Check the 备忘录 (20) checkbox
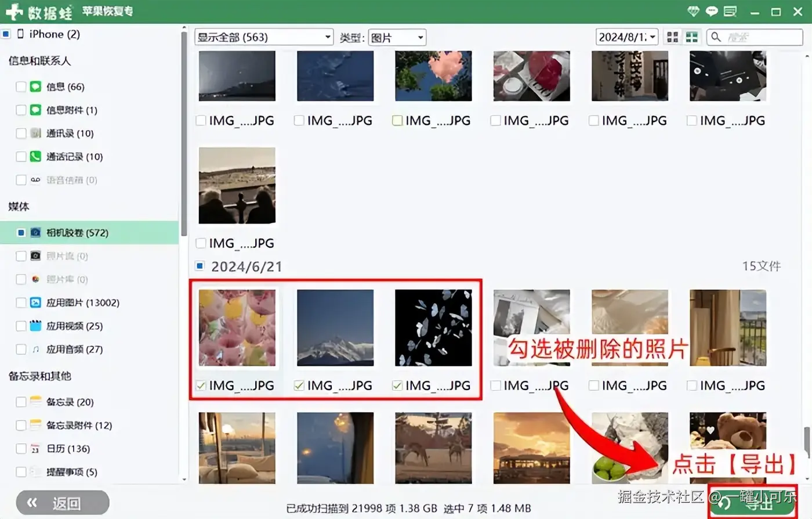Viewport: 812px width, 519px height. coord(21,402)
